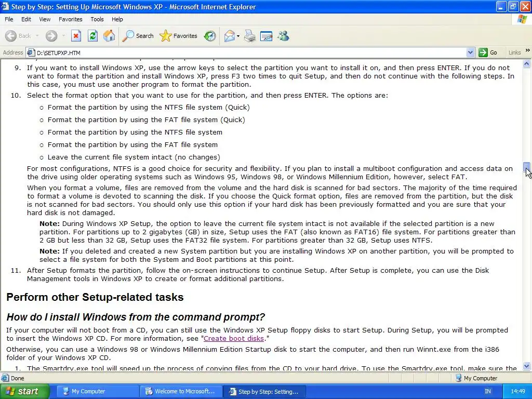
Task: Click in the address field D:\SETUPXP.HTM
Action: coord(250,52)
